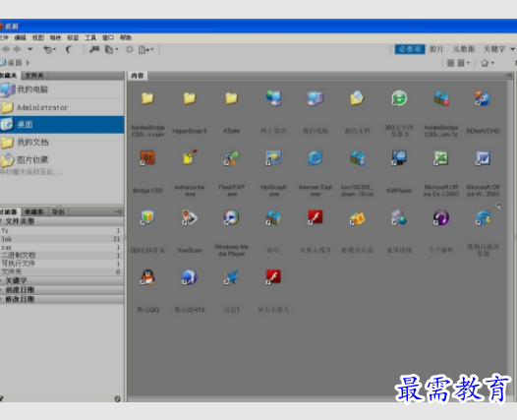Switch to the 收藏集 tab
Viewport: 517px width, 420px height.
(34, 211)
